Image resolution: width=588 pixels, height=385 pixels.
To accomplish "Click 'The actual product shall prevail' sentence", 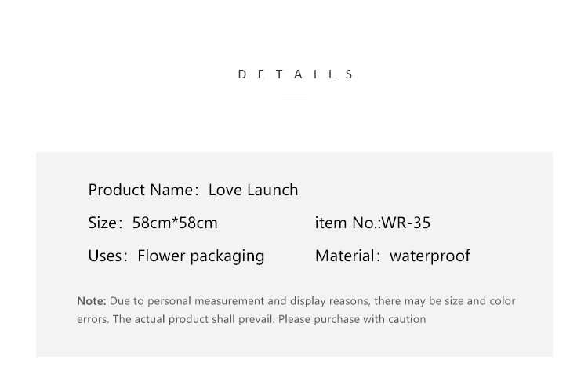I will pos(194,319).
